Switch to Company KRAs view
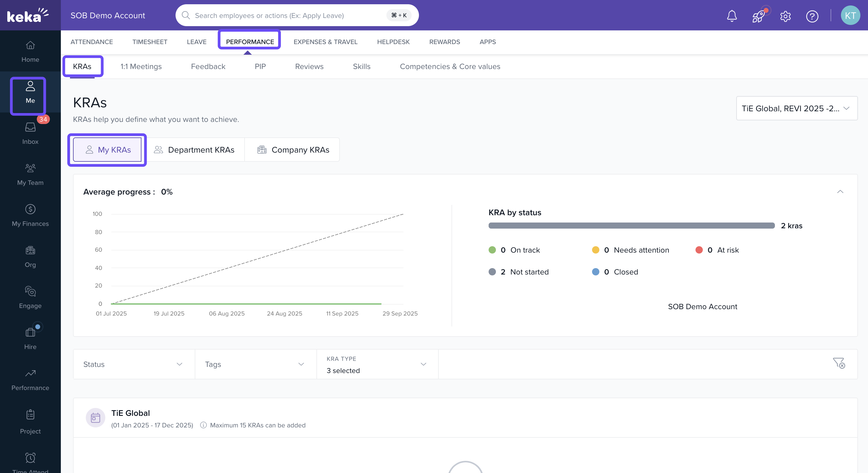The height and width of the screenshot is (473, 868). tap(293, 150)
